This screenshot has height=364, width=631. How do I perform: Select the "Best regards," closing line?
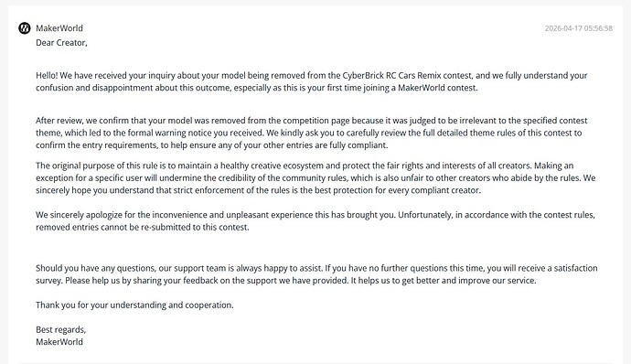click(60, 329)
